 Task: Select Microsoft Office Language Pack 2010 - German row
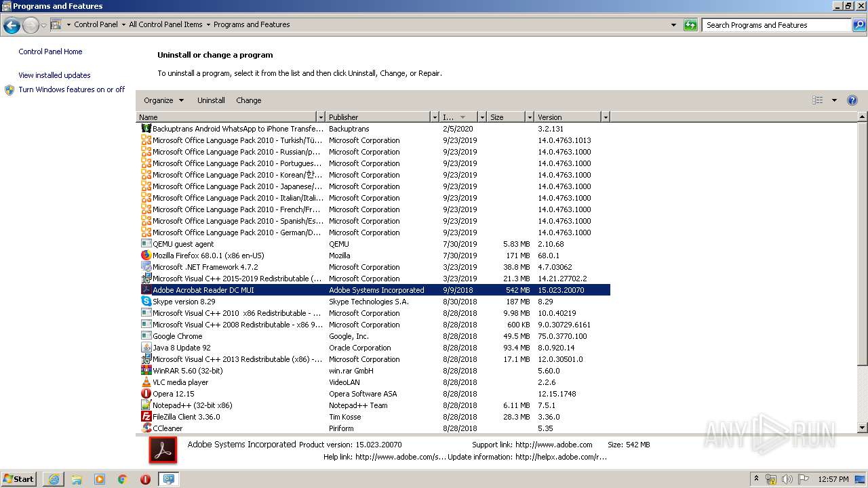[374, 232]
